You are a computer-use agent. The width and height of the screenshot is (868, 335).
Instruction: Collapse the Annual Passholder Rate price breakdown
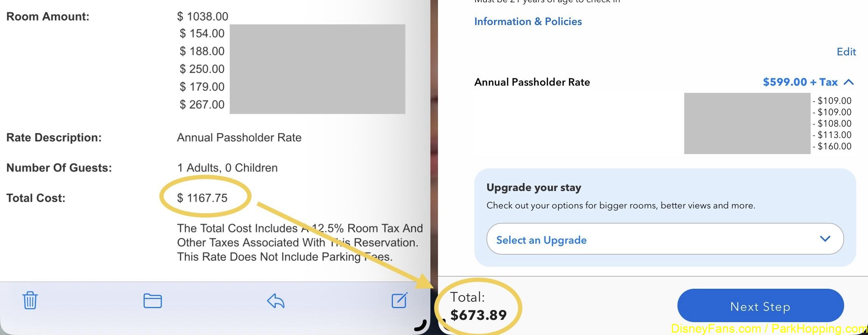pos(849,82)
